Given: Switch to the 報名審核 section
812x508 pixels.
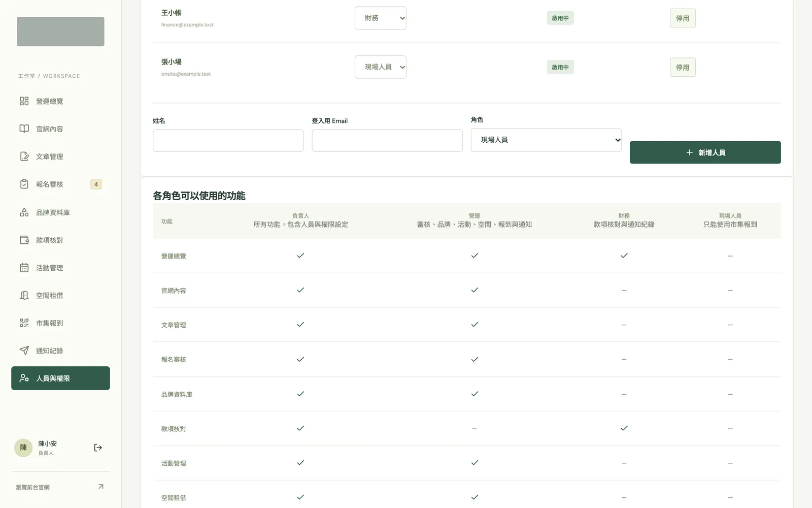Looking at the screenshot, I should tap(60, 184).
